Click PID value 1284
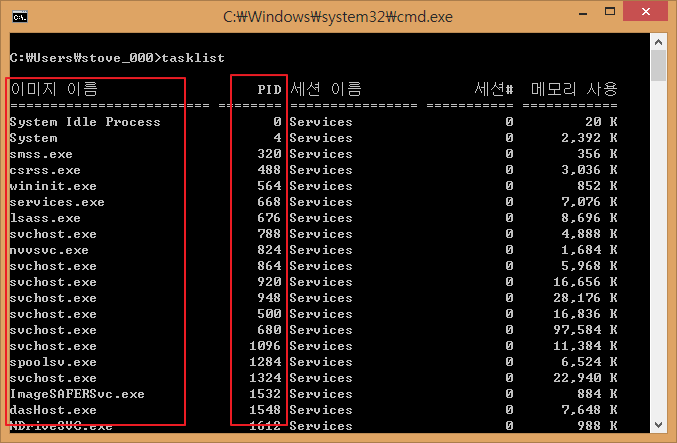Image resolution: width=677 pixels, height=443 pixels. [265, 362]
